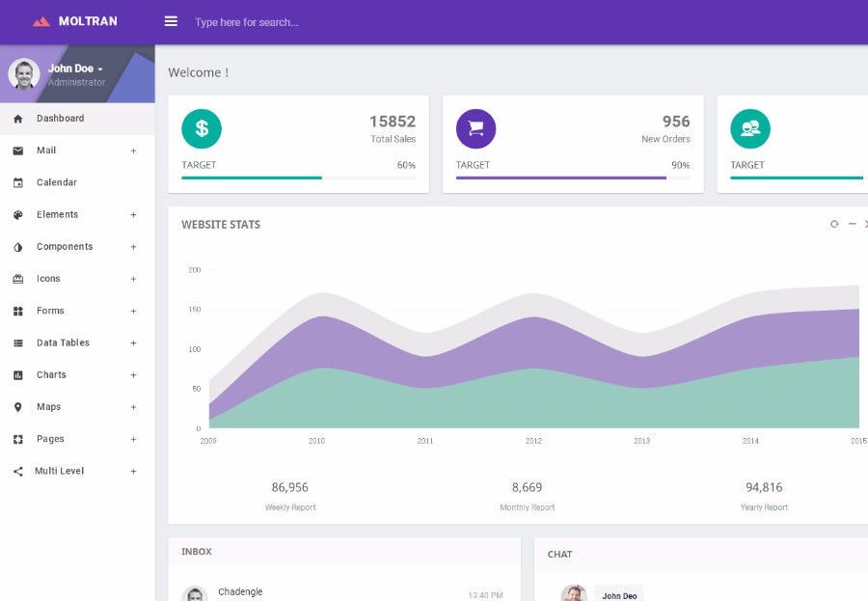Open Chadengle message in Inbox
This screenshot has height=601, width=868.
240,592
